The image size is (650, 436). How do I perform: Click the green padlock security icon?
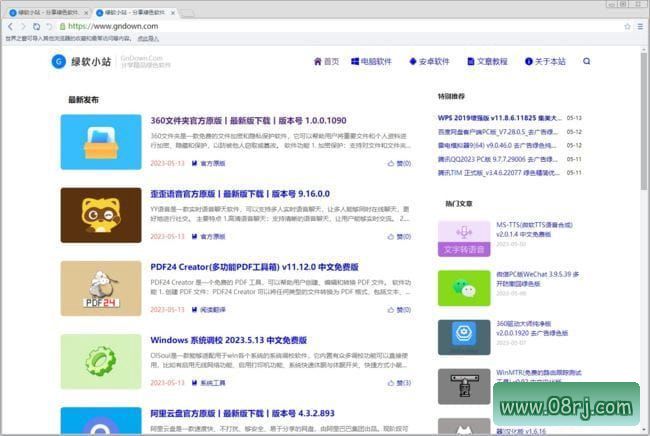pos(63,27)
